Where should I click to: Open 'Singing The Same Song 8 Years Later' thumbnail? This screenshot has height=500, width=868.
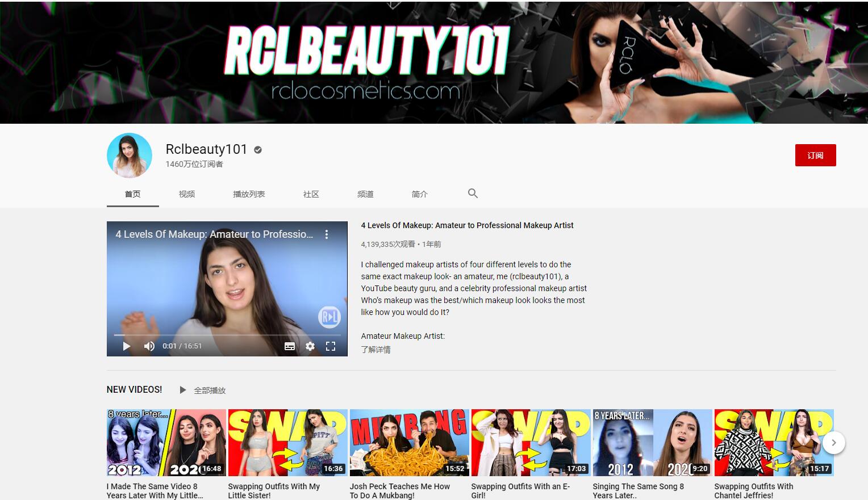point(653,443)
